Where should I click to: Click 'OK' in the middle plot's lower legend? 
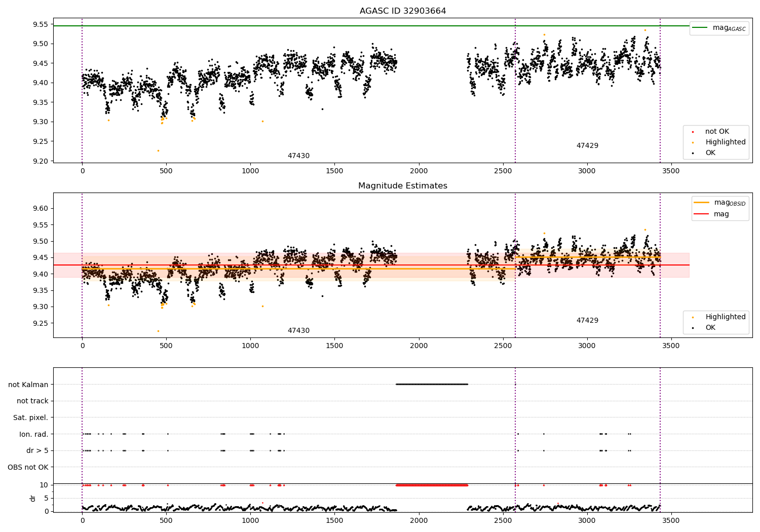(x=710, y=328)
